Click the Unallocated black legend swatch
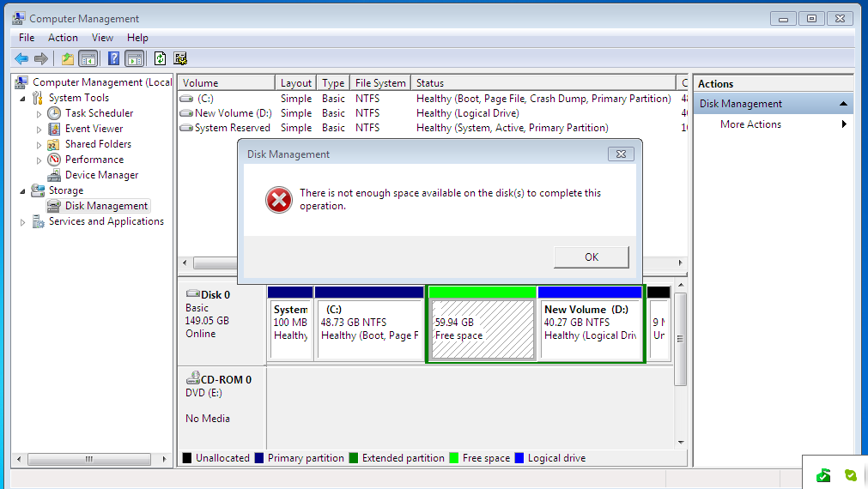 [x=187, y=458]
